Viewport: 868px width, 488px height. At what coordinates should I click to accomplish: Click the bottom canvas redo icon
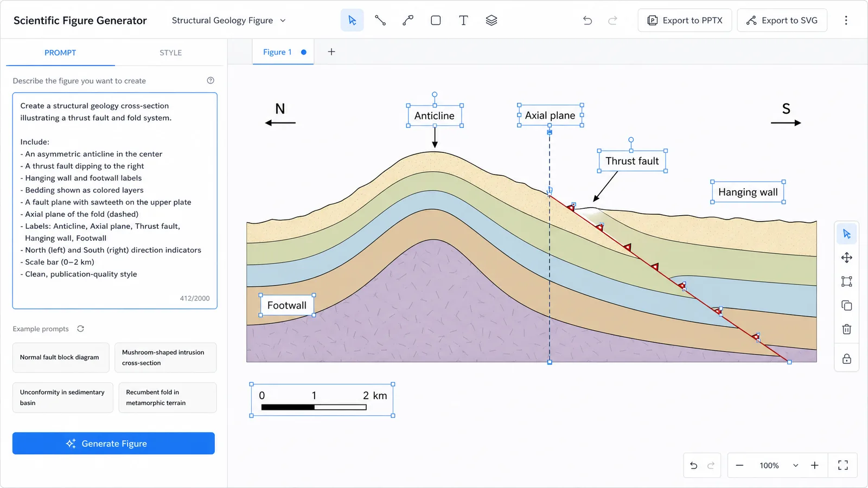click(x=711, y=465)
